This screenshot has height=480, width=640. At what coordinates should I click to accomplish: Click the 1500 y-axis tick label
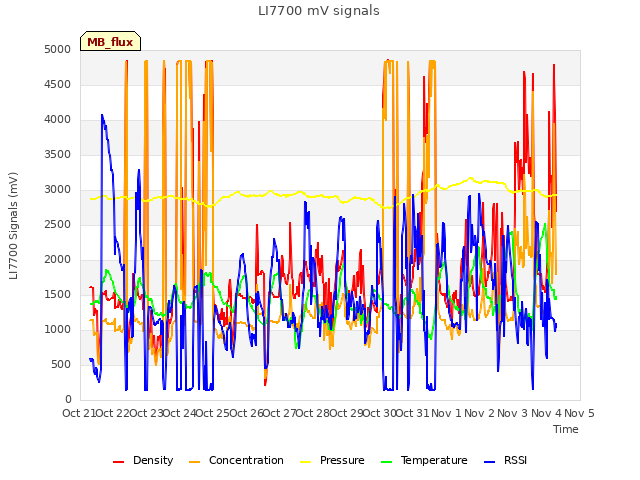pos(58,295)
